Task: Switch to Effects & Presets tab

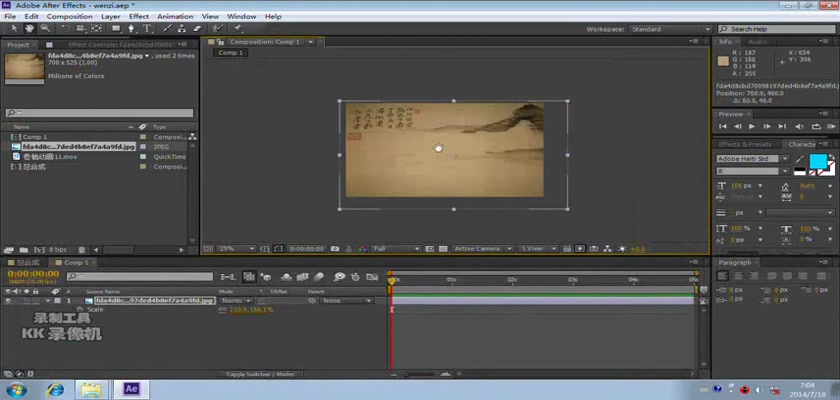Action: (745, 145)
